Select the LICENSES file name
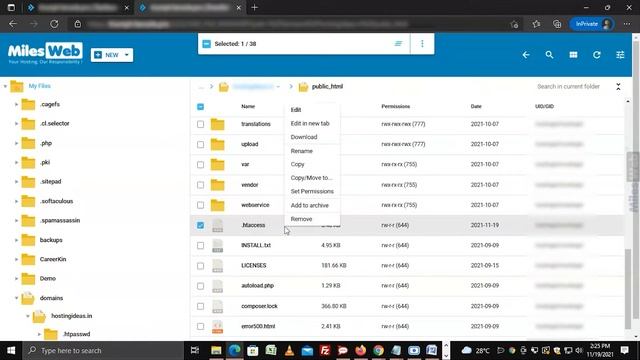Viewport: 640px width, 360px height. [x=253, y=266]
